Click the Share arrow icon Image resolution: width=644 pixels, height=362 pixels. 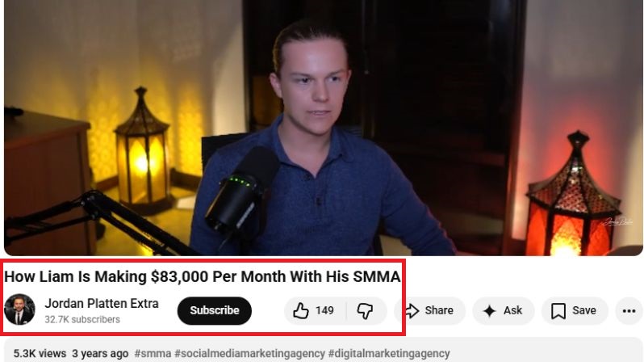point(412,310)
